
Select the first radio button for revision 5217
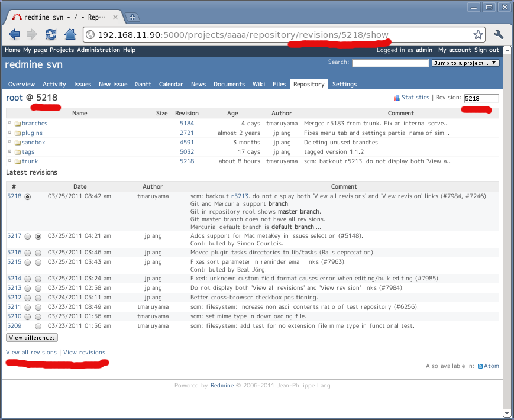(x=28, y=236)
